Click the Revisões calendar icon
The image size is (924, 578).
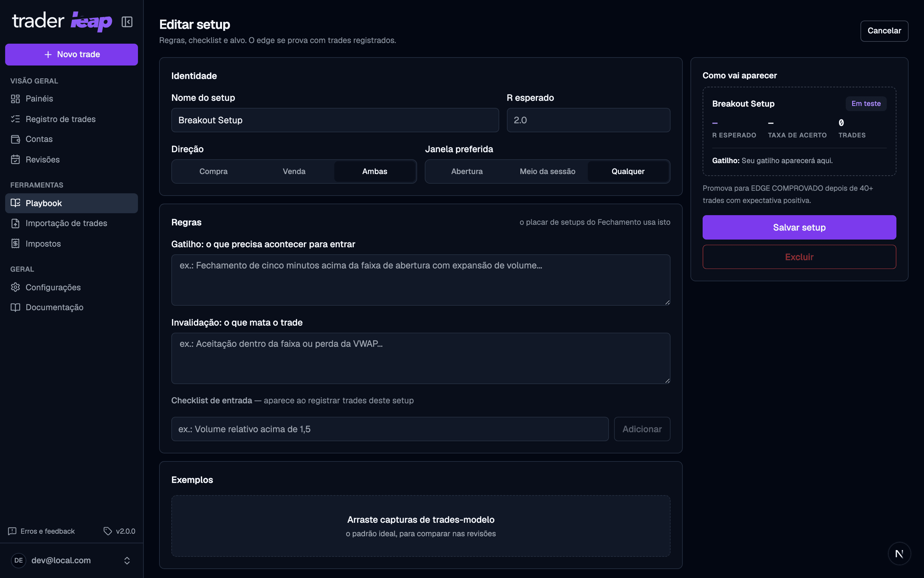click(15, 159)
